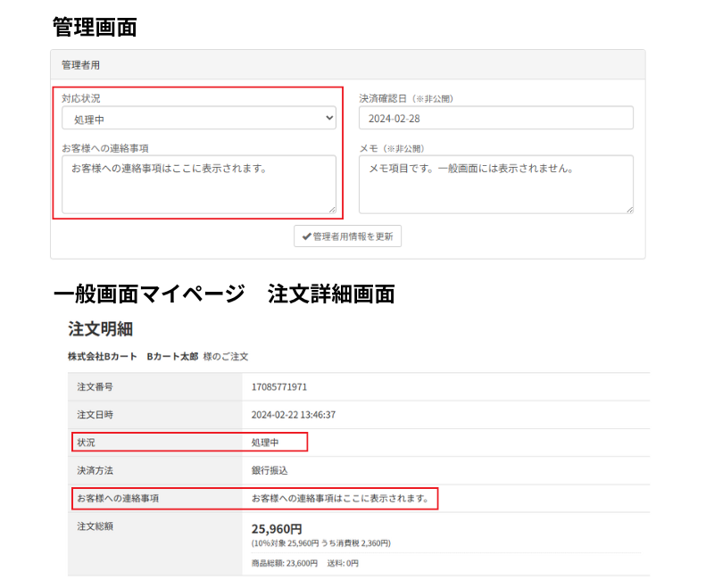Click the 決済確認日 (※非公開) label
The width and height of the screenshot is (714, 588).
coord(406,98)
